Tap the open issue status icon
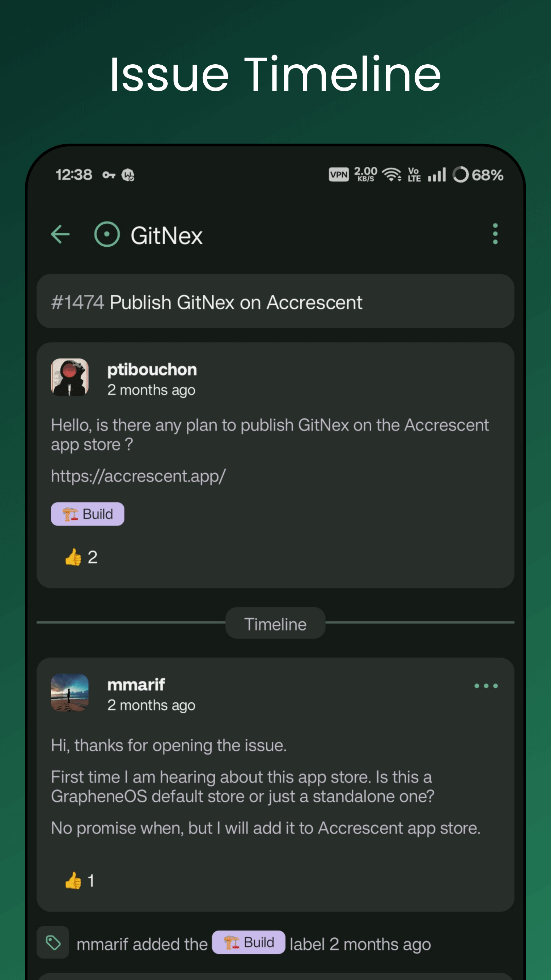551x980 pixels. tap(107, 234)
